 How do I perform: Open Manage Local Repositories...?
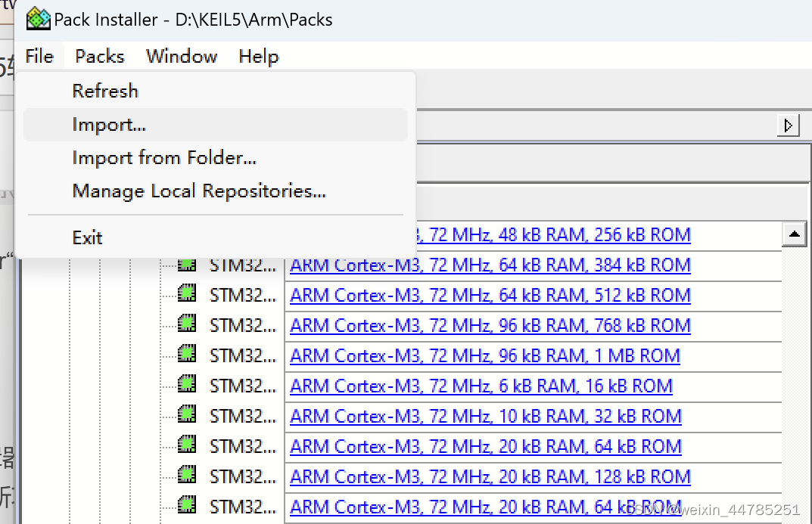[216, 191]
